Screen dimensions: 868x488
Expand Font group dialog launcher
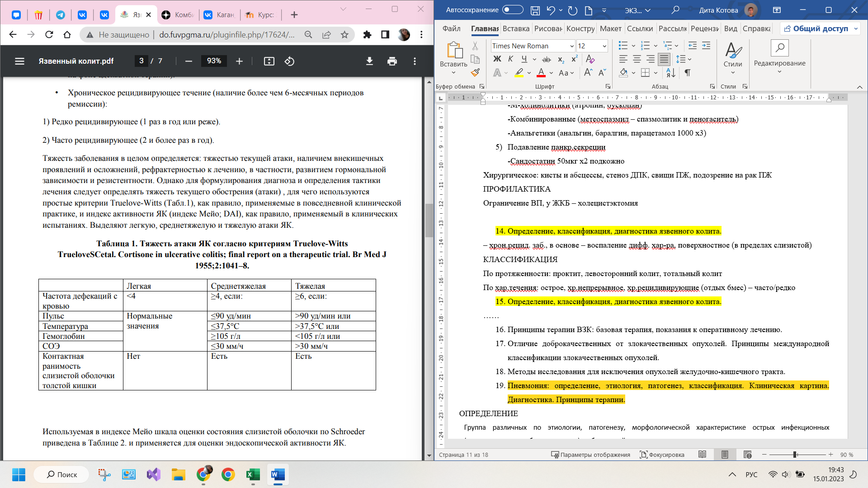click(x=608, y=86)
